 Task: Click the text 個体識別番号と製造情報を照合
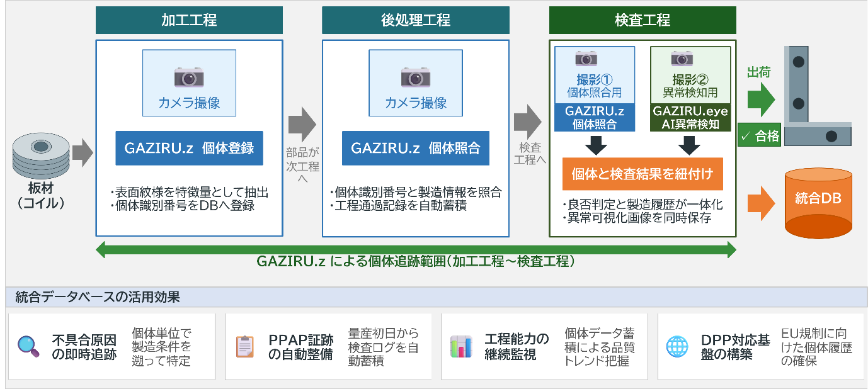pyautogui.click(x=416, y=193)
